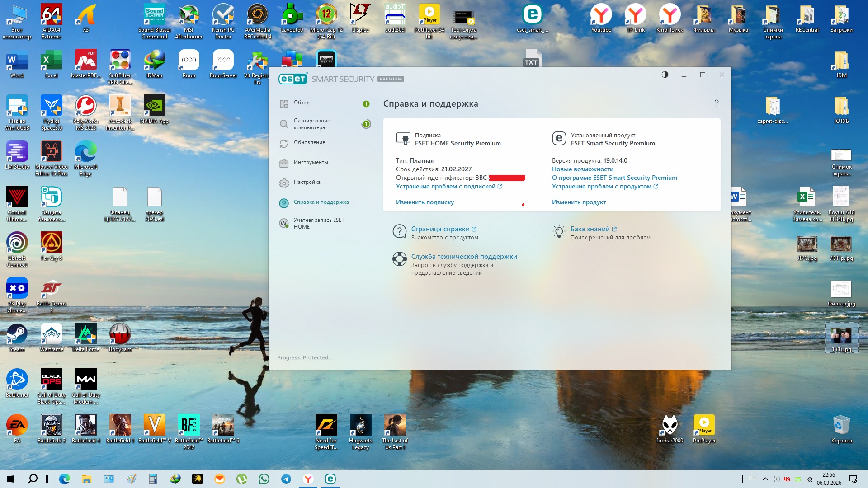Click the Служба технической поддержки lifebuoy icon
Image resolution: width=868 pixels, height=488 pixels.
(399, 259)
